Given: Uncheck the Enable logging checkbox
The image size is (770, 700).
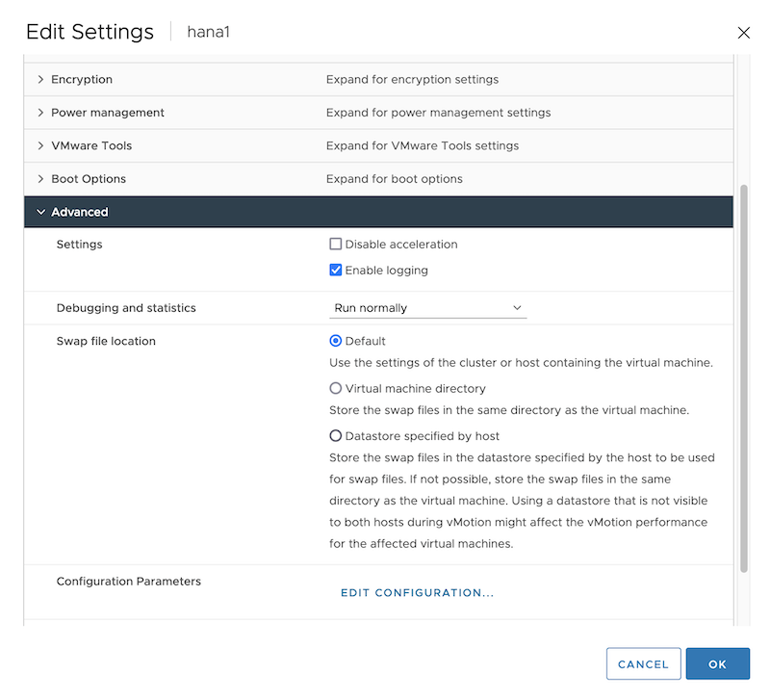Looking at the screenshot, I should pyautogui.click(x=336, y=271).
